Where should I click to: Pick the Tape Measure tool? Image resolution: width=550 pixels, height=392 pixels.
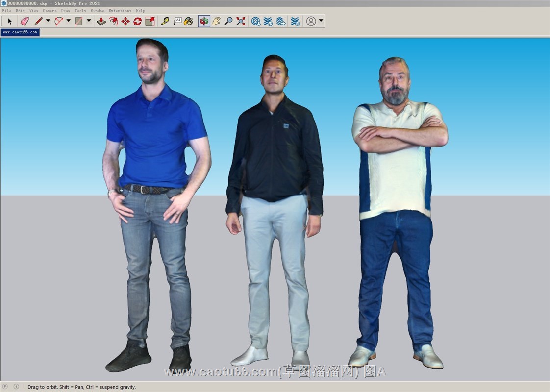[165, 21]
